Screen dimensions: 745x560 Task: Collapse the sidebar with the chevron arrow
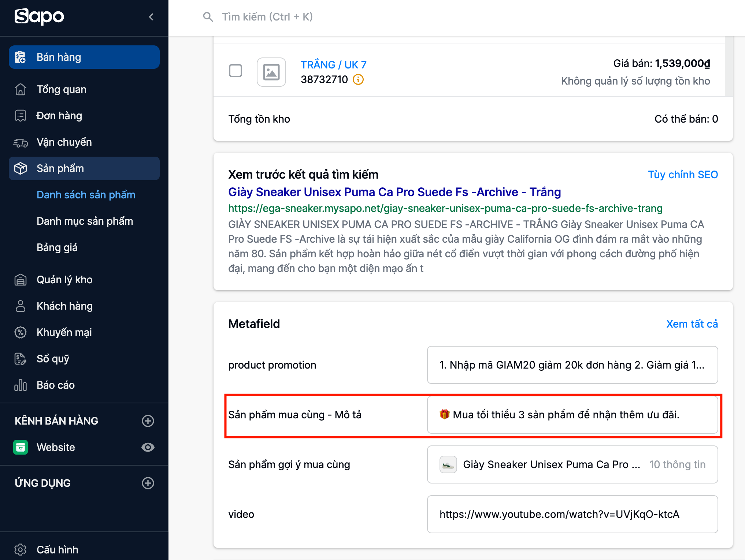pos(151,17)
